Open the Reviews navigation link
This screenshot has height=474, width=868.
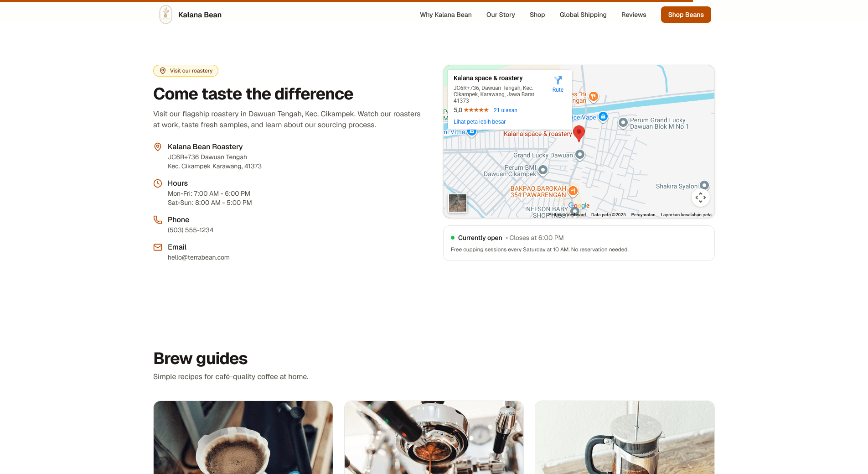point(633,15)
